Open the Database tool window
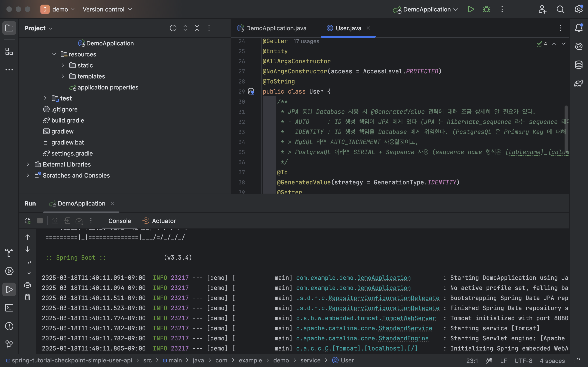The image size is (588, 367). (x=579, y=65)
